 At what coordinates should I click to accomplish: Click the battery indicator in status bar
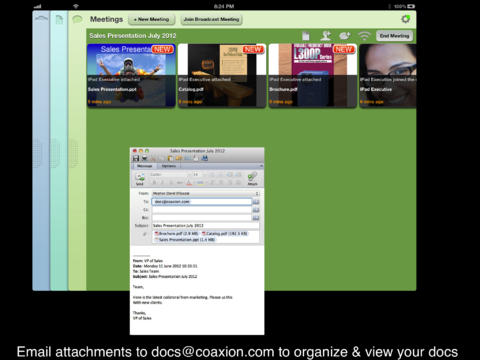click(411, 6)
